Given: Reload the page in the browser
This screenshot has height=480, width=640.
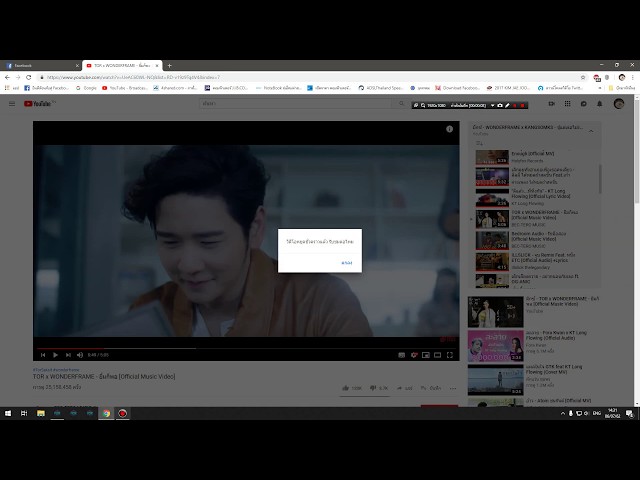Looking at the screenshot, I should [29, 77].
